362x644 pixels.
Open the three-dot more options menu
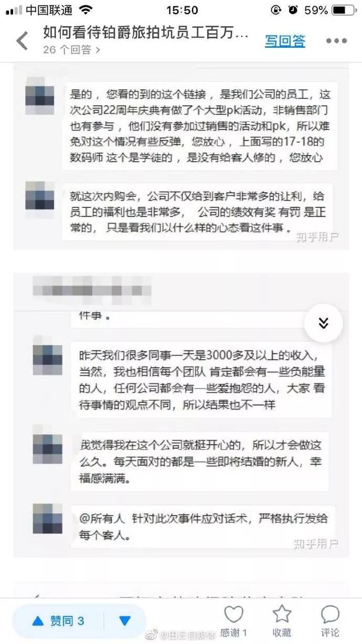(337, 41)
